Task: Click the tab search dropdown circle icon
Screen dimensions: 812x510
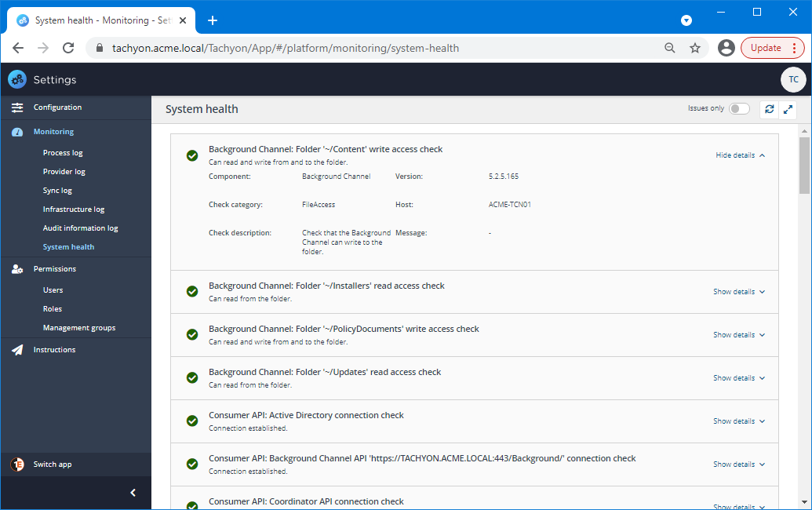Action: [x=686, y=20]
